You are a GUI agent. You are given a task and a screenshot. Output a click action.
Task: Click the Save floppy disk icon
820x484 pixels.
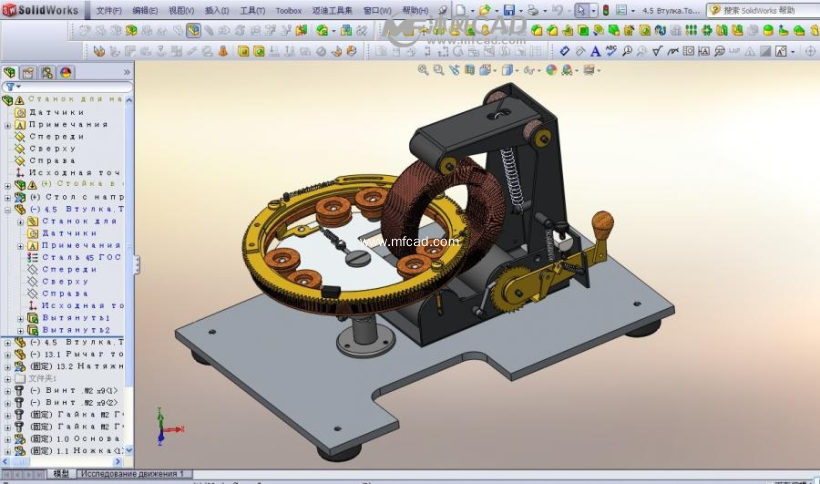[509, 10]
